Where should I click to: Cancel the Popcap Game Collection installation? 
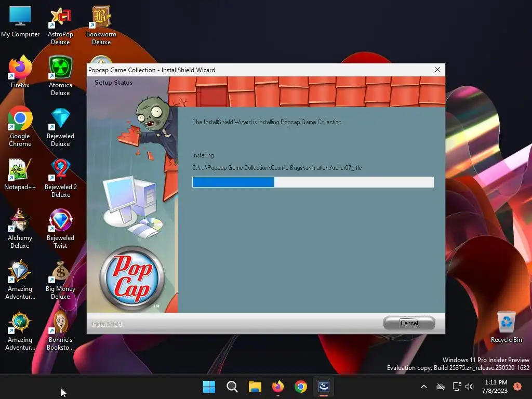409,323
